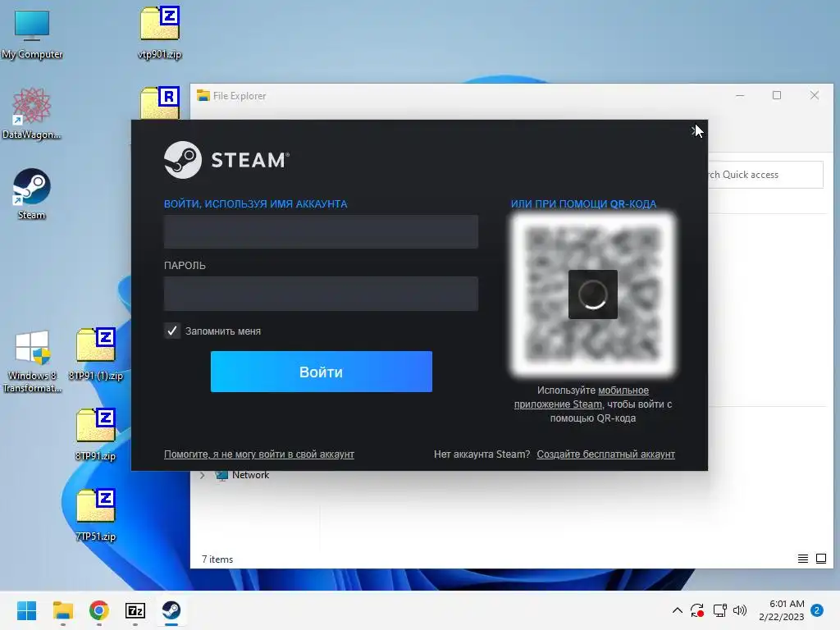The image size is (840, 630).
Task: Open sync status tray icon
Action: tap(697, 610)
